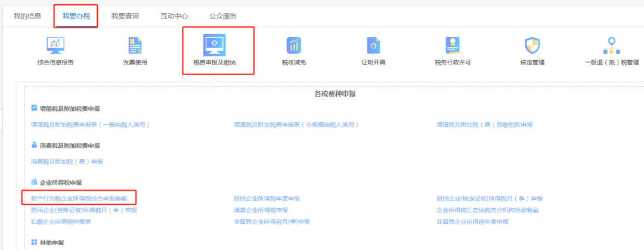Click the 核定管理 shield icon
Viewport: 644px width, 250px height.
pos(532,45)
